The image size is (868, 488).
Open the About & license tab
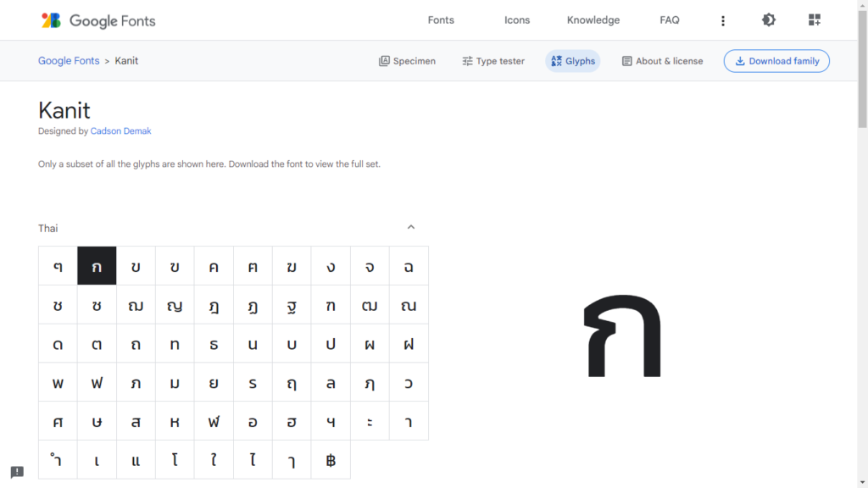coord(662,61)
